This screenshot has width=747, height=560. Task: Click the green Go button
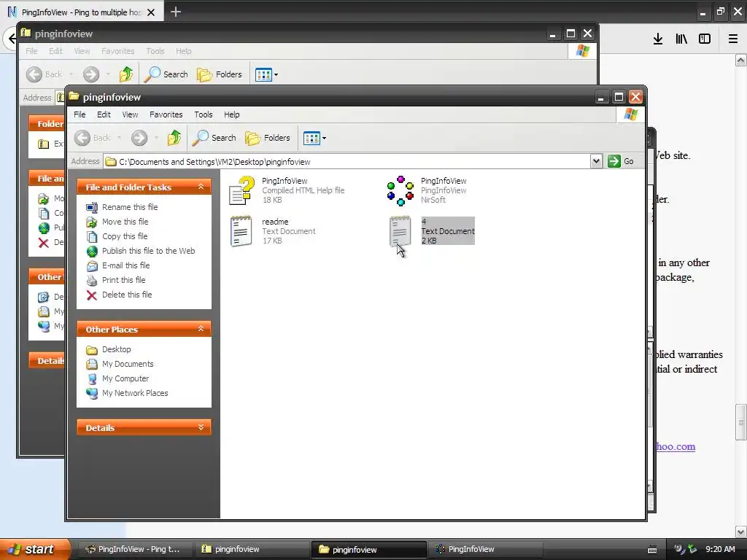point(621,161)
